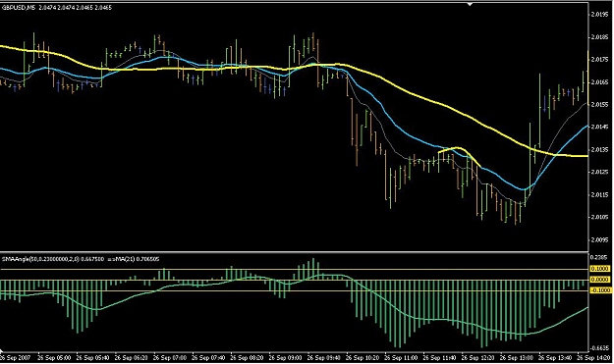Click the 26 Sep 06:20 time label
Image resolution: width=614 pixels, height=364 pixels.
click(132, 358)
